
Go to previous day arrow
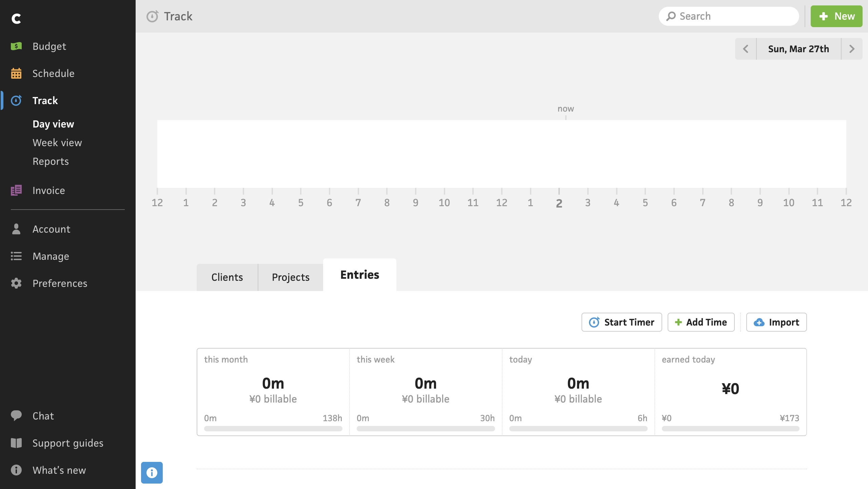point(746,49)
